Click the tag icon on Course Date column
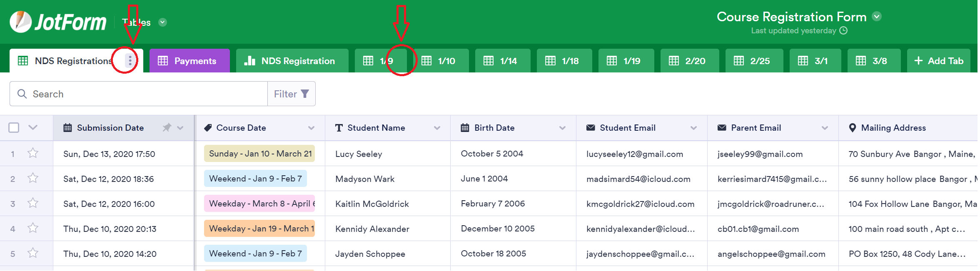Viewport: 980px width, 271px height. pos(208,127)
